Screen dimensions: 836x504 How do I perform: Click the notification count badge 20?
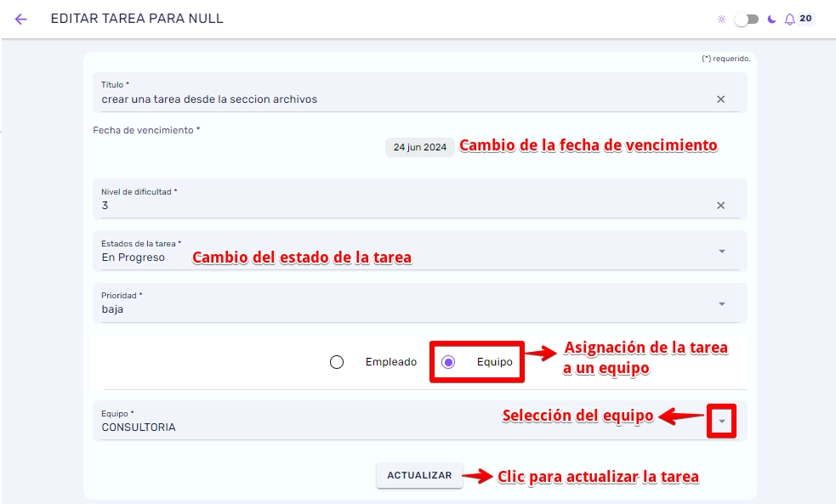[x=805, y=18]
